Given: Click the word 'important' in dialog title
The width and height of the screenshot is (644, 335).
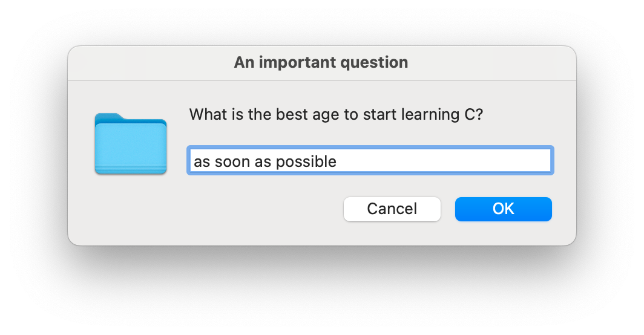Looking at the screenshot, I should pyautogui.click(x=297, y=63).
